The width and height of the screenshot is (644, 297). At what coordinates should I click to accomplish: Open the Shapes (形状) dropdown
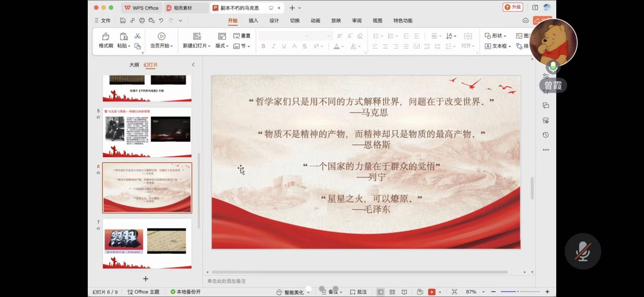496,36
